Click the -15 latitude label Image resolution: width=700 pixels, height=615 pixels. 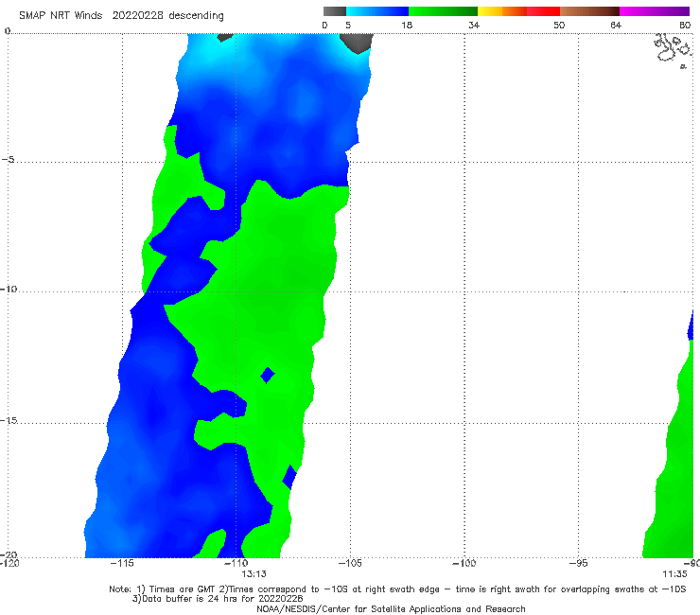point(9,420)
